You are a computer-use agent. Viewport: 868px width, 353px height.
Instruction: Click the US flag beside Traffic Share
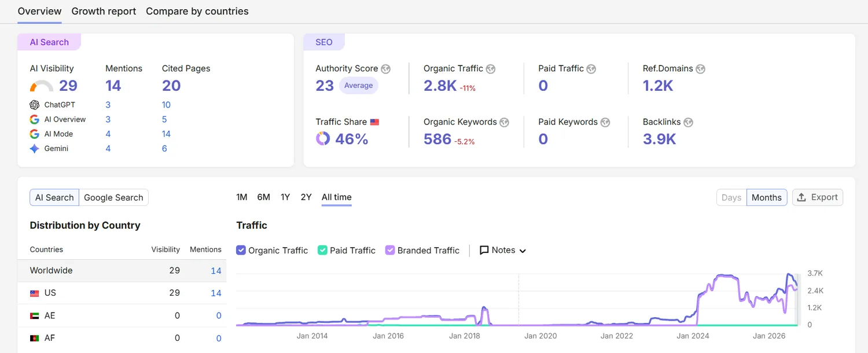(x=375, y=122)
